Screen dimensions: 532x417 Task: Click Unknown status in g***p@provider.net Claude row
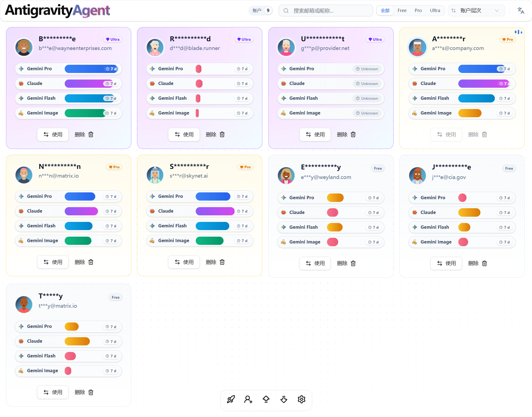click(367, 84)
